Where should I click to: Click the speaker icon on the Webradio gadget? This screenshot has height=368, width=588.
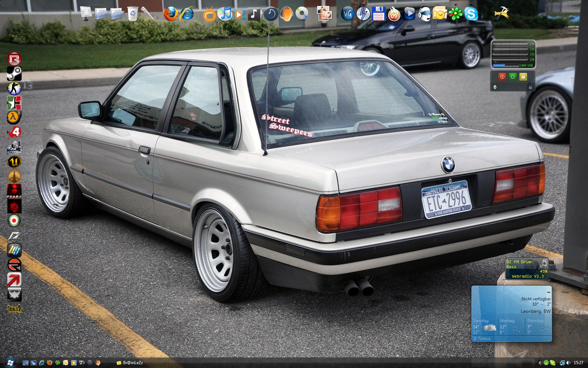[x=544, y=263]
